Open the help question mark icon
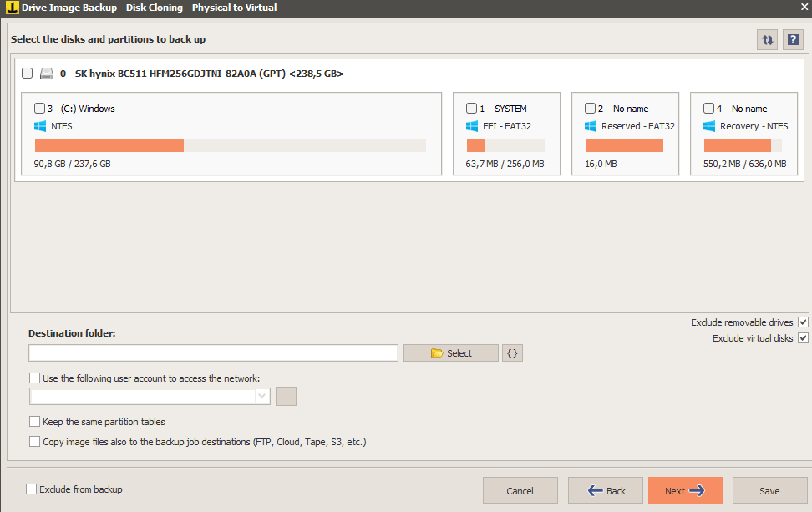The image size is (812, 512). tap(793, 40)
